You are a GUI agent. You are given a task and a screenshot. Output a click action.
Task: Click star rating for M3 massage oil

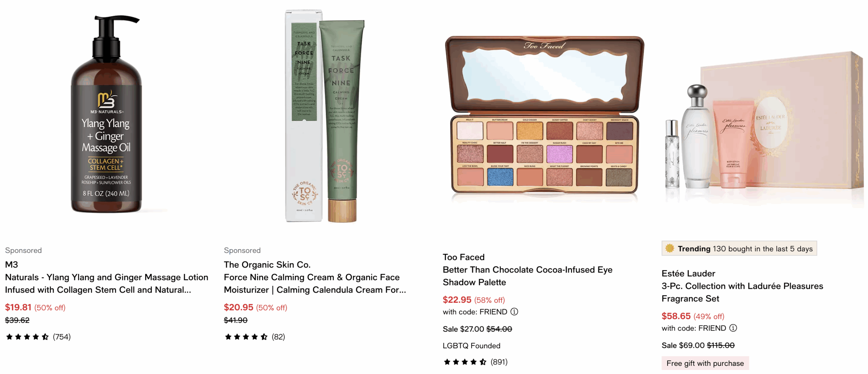coord(27,337)
